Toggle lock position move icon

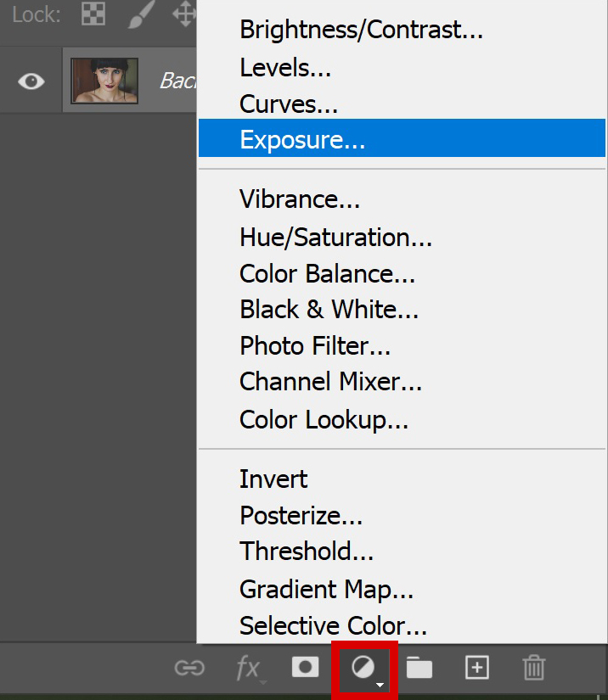184,14
